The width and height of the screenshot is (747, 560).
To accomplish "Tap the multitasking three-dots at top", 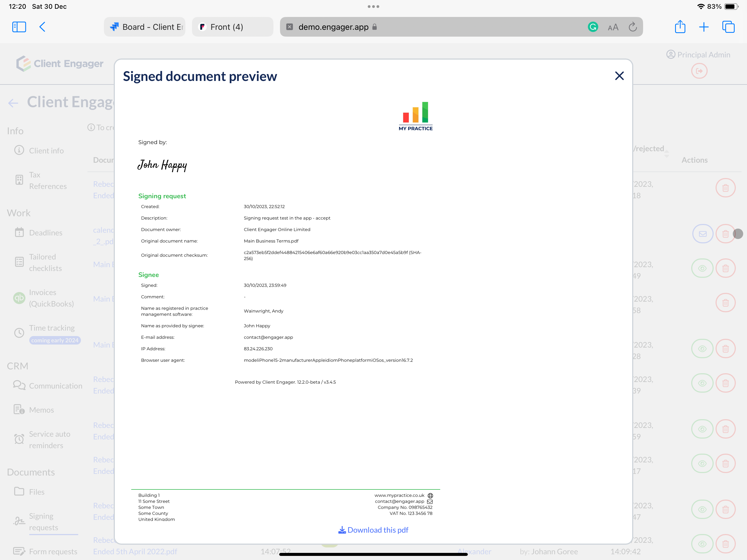I will 373,6.
